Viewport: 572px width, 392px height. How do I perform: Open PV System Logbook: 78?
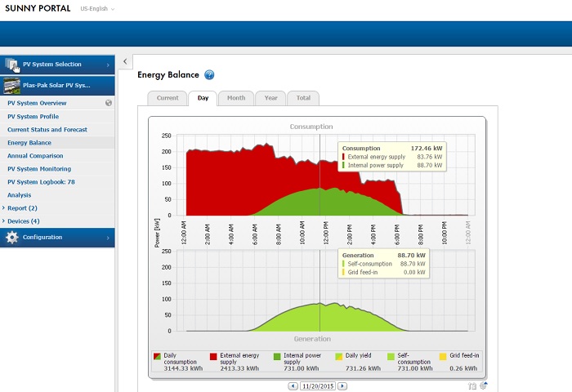coord(41,182)
